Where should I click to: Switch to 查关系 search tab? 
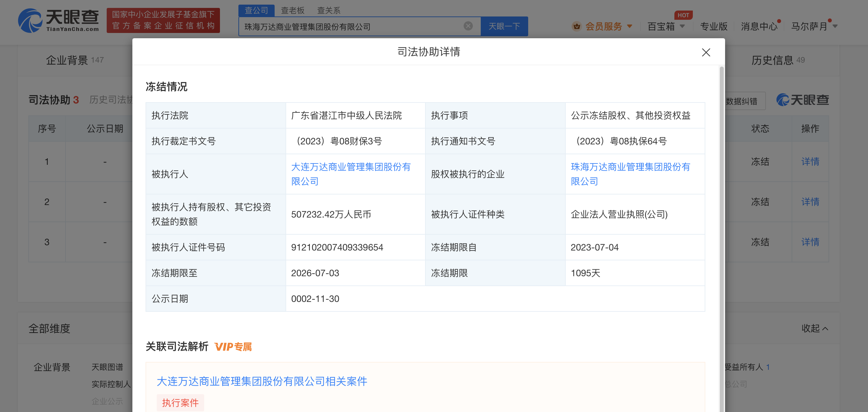tap(329, 11)
